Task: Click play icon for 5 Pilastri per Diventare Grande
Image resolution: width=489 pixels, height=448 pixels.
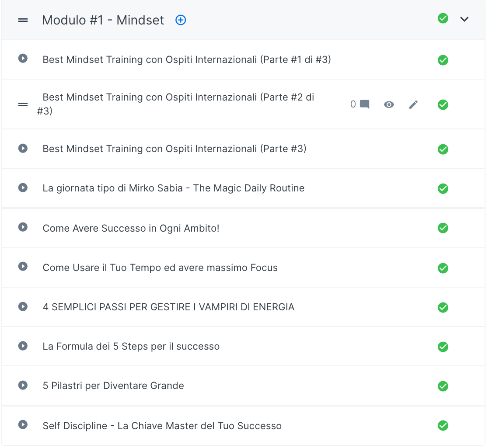Action: 23,385
